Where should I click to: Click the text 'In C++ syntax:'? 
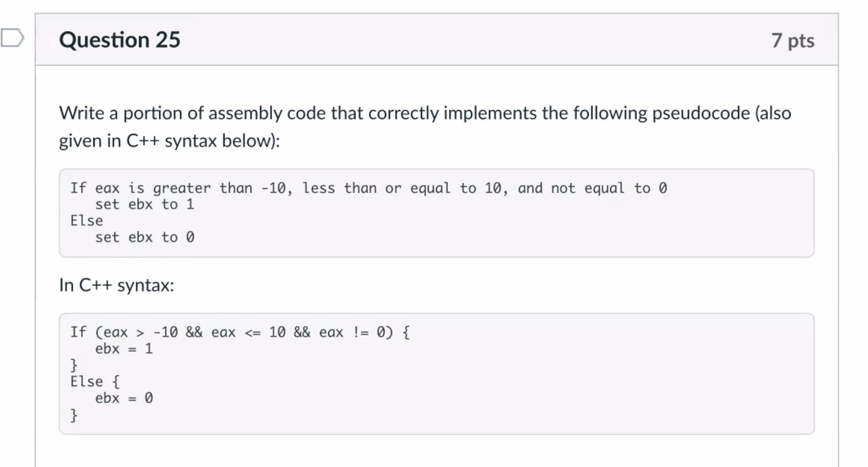(x=116, y=285)
